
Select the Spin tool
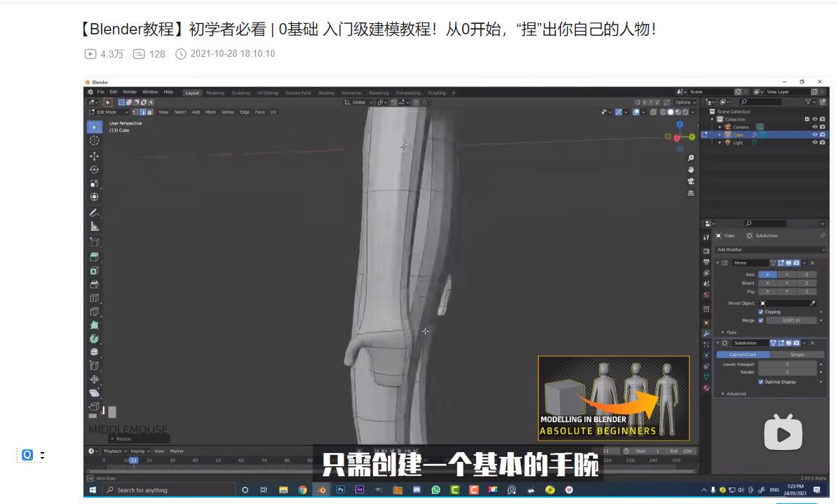click(94, 339)
